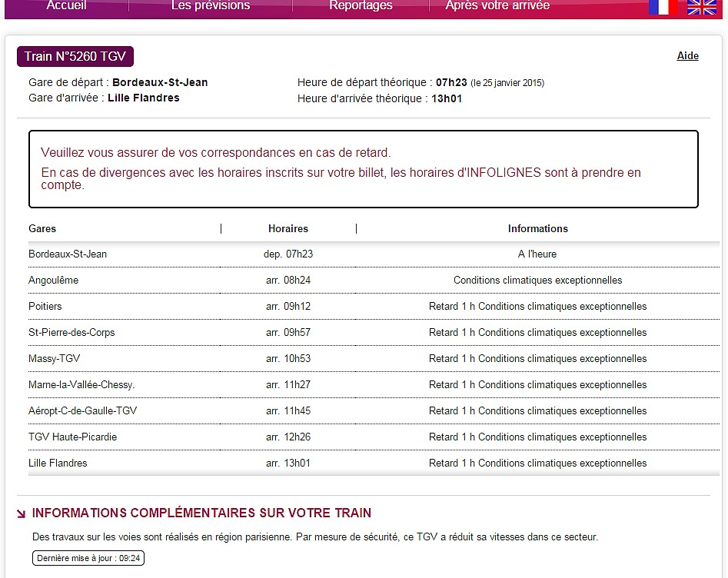The height and width of the screenshot is (578, 728).
Task: Click the Dernière mise à jour 09:24 box
Action: [x=88, y=558]
